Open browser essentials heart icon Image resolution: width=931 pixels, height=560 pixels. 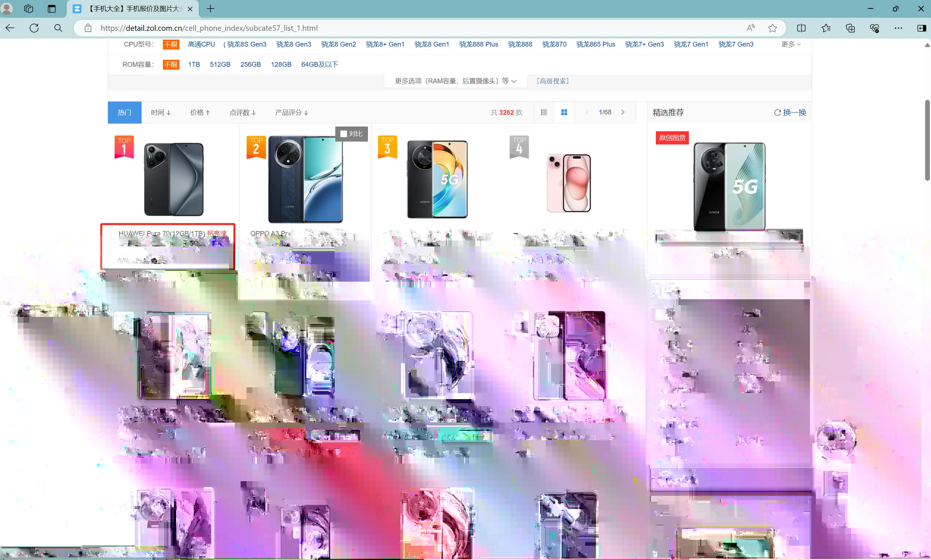[x=875, y=28]
